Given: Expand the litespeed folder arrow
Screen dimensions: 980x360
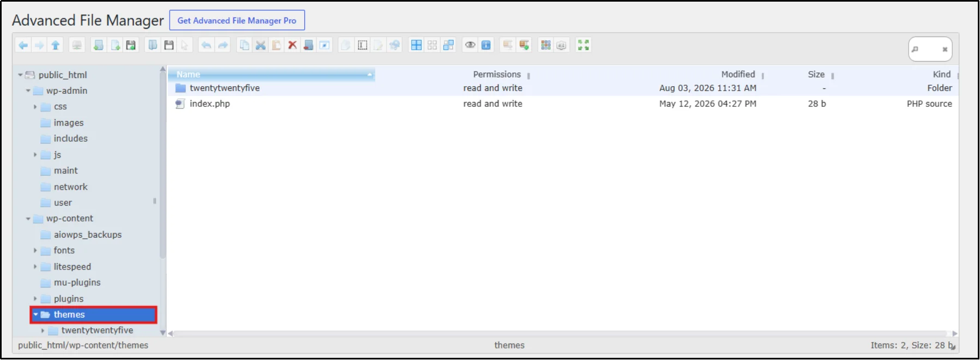Looking at the screenshot, I should [x=35, y=267].
